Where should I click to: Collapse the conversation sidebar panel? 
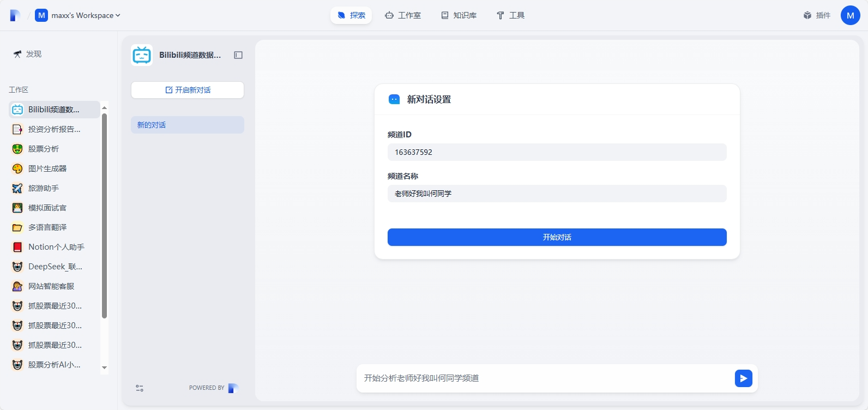[x=238, y=55]
